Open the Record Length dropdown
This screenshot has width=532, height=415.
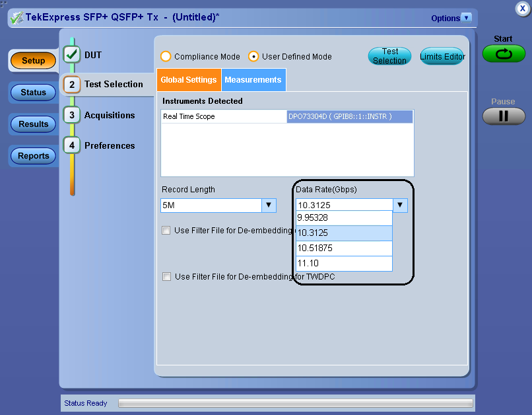(269, 206)
